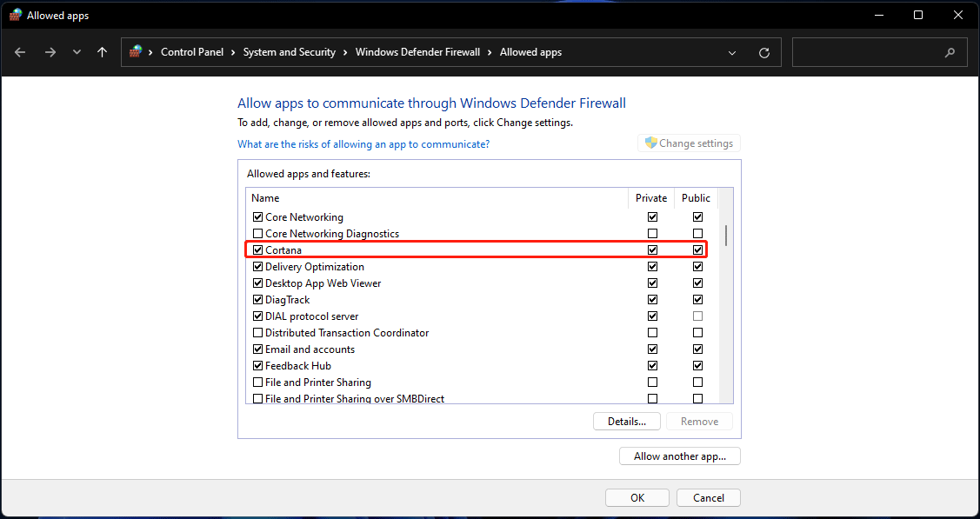This screenshot has width=980, height=519.
Task: Toggle Distributed Transaction Coordinator name checkbox
Action: pos(257,332)
